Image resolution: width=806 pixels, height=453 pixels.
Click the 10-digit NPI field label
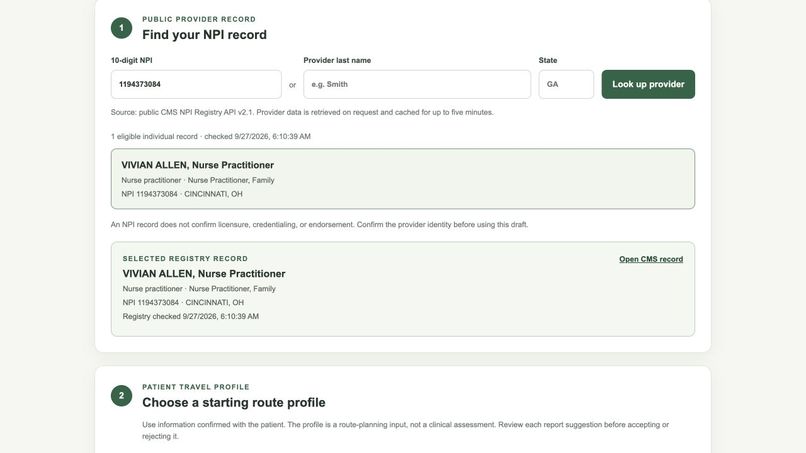(132, 60)
